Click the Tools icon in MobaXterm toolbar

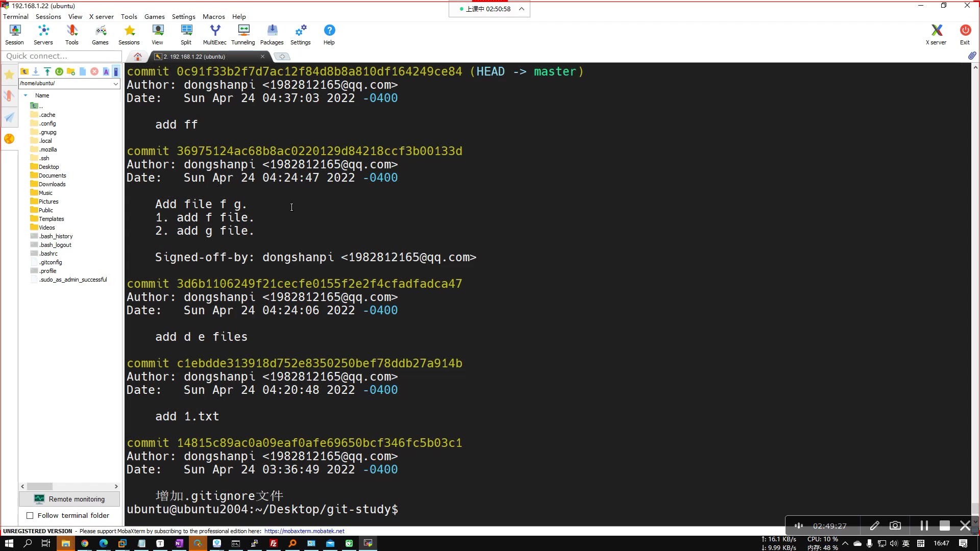tap(71, 34)
